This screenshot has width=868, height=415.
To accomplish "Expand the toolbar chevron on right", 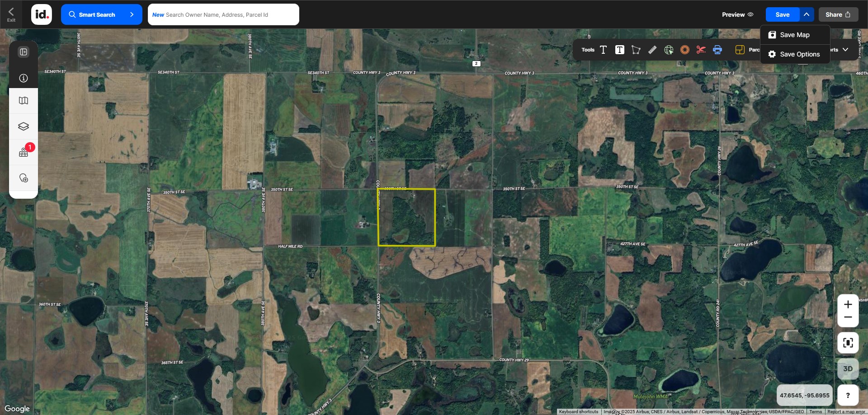I will [x=845, y=50].
